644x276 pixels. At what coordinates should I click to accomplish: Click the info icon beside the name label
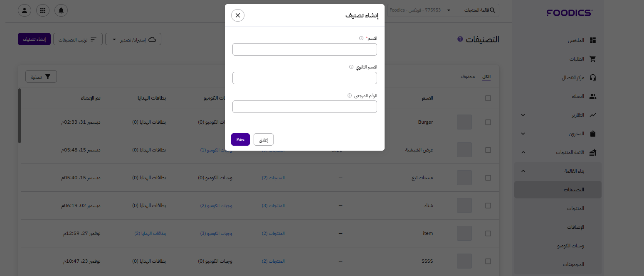[x=361, y=38]
